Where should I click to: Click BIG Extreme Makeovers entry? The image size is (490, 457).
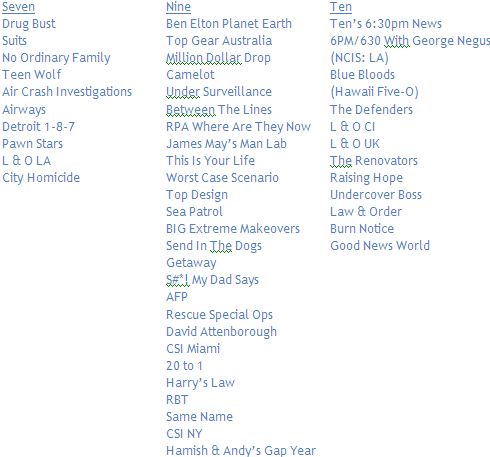(233, 229)
